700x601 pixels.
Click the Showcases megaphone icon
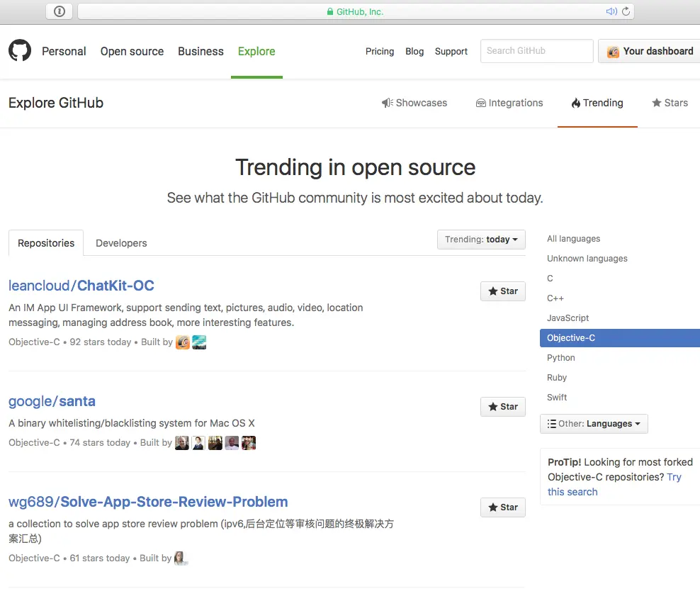click(387, 103)
